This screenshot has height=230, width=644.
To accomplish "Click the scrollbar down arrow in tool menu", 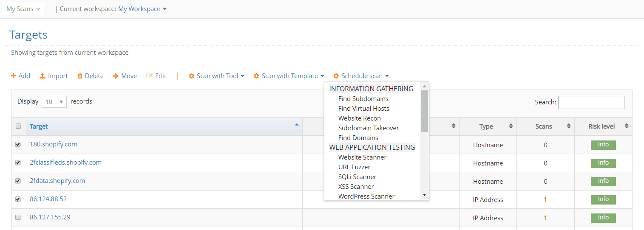I will click(424, 195).
